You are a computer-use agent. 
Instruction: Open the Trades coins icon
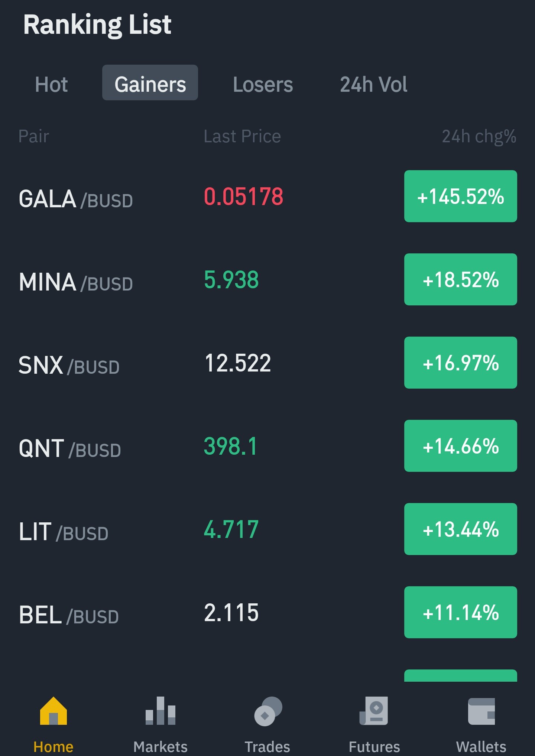pyautogui.click(x=268, y=711)
